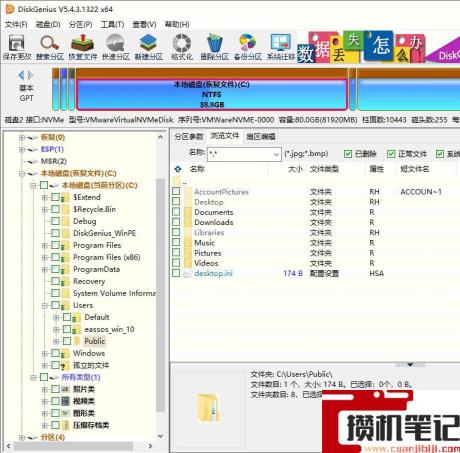Start the Quick Partition tool

coord(115,44)
